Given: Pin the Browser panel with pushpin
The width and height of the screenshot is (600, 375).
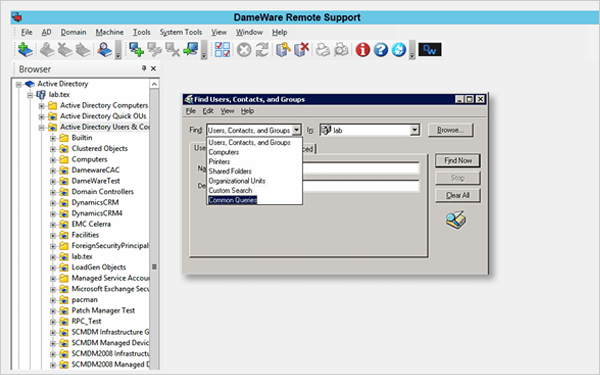Looking at the screenshot, I should [144, 68].
